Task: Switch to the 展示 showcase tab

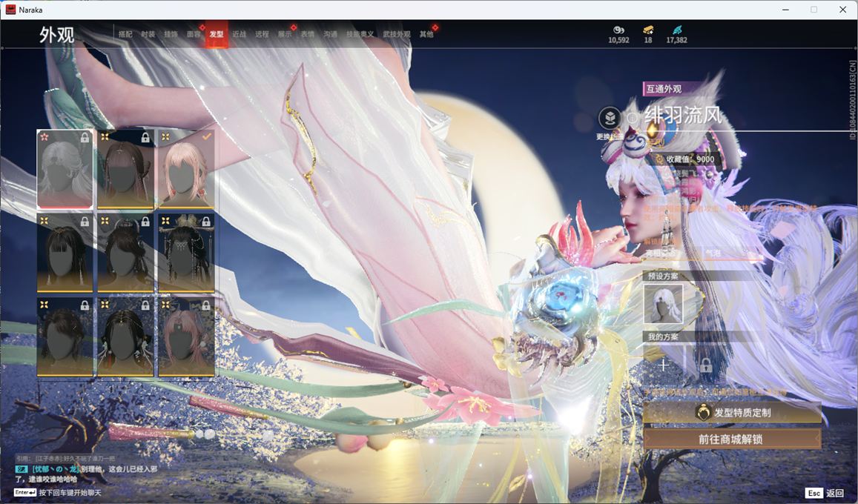Action: point(285,34)
